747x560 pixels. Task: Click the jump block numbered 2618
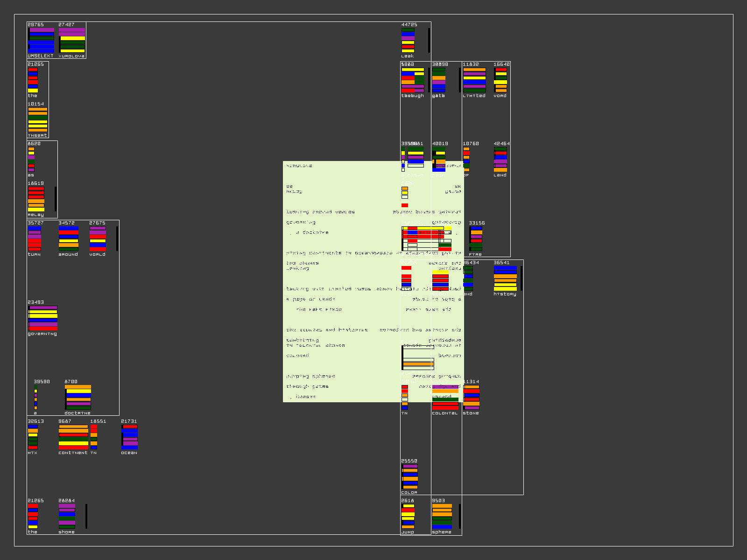(408, 516)
